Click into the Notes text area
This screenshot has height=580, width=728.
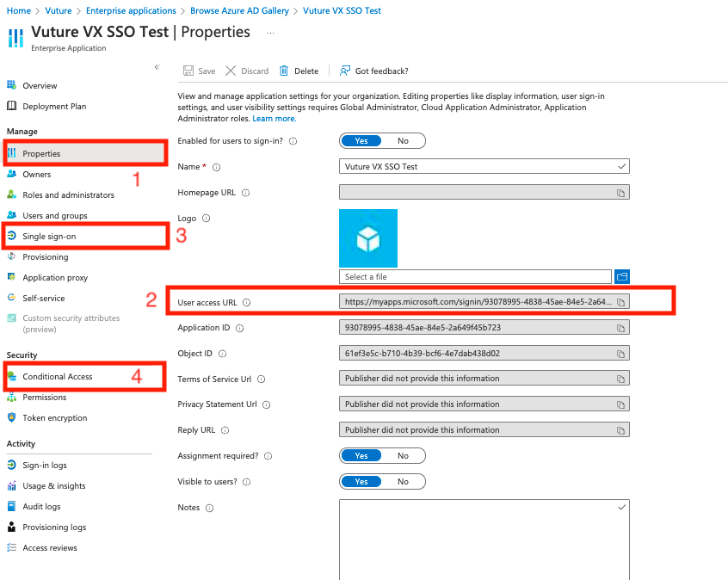coord(484,540)
